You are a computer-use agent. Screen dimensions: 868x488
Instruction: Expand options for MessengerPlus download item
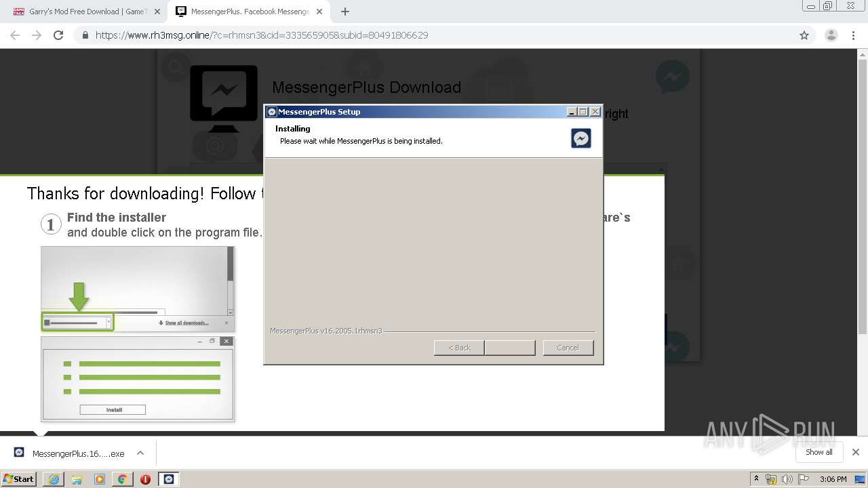pos(140,453)
